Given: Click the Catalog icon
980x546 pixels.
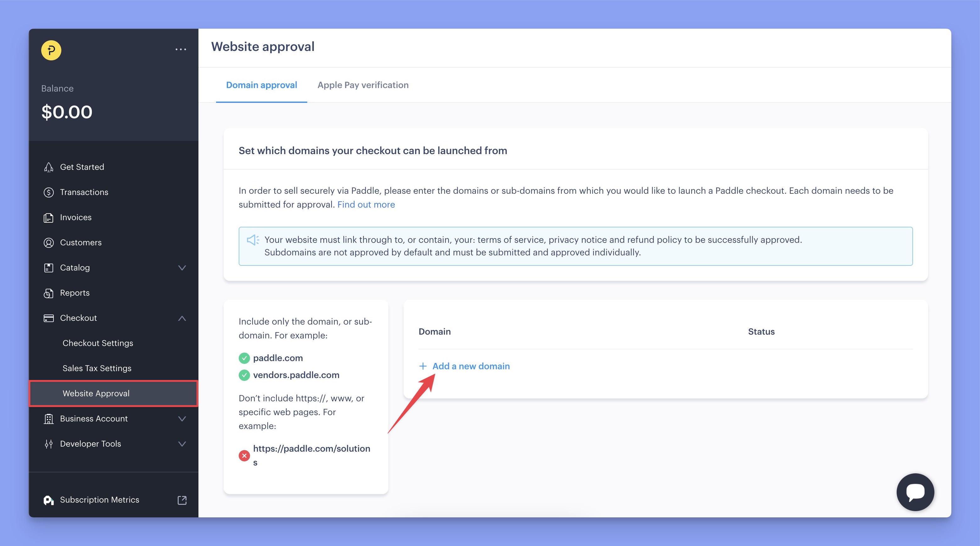Looking at the screenshot, I should click(x=49, y=267).
